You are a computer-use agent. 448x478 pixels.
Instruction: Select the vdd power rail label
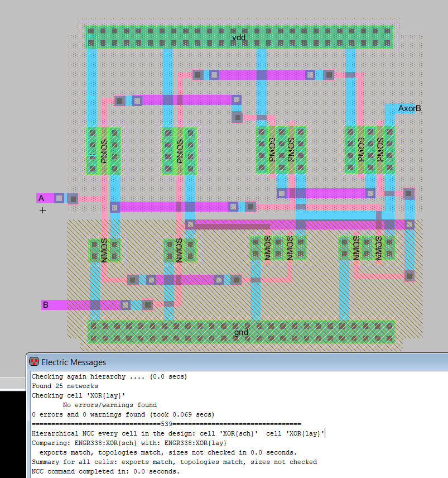pyautogui.click(x=239, y=37)
